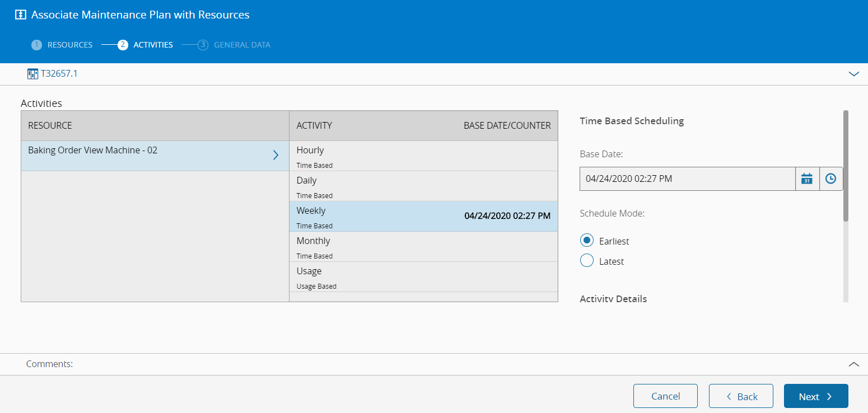Open the clock time picker icon
Screen dimensions: 868x413
pyautogui.click(x=831, y=179)
